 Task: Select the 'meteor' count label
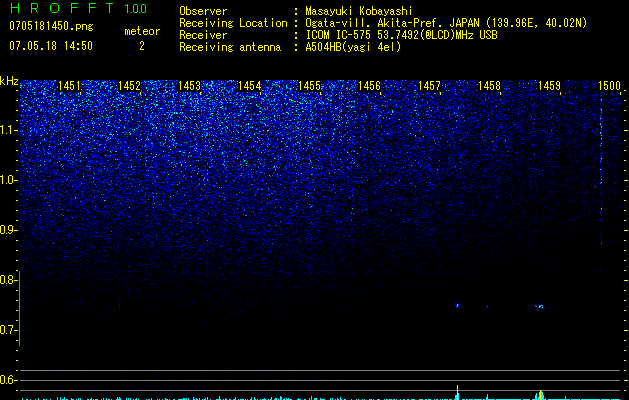pos(142,31)
